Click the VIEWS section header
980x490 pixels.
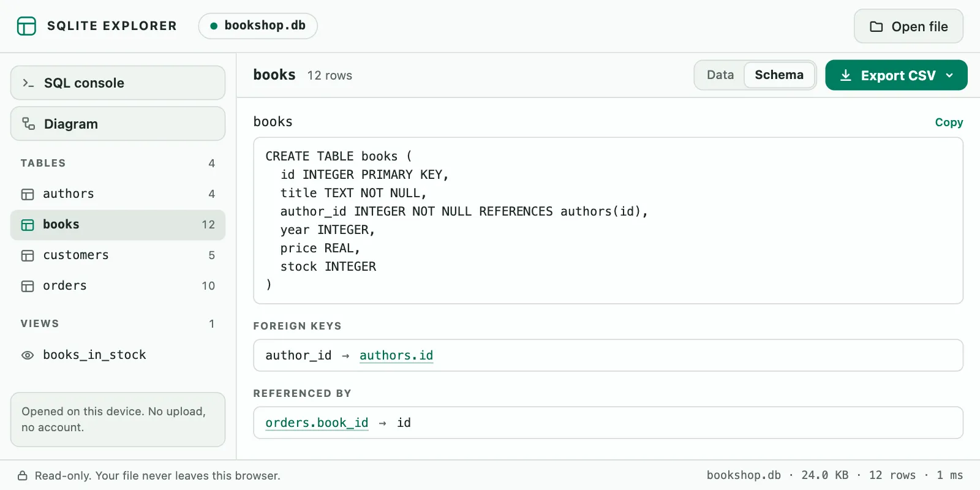[40, 323]
